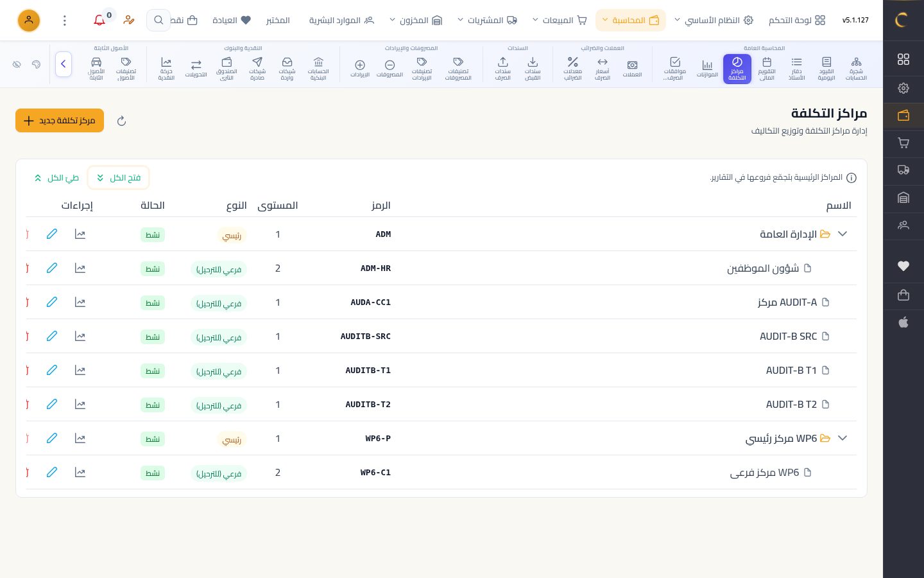Screen dimensions: 924x578
Task: Click the طي الكل button
Action: [56, 178]
